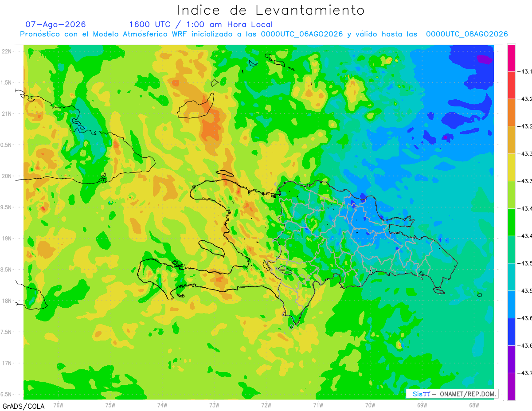Click the '76W' longitude label

[x=58, y=405]
